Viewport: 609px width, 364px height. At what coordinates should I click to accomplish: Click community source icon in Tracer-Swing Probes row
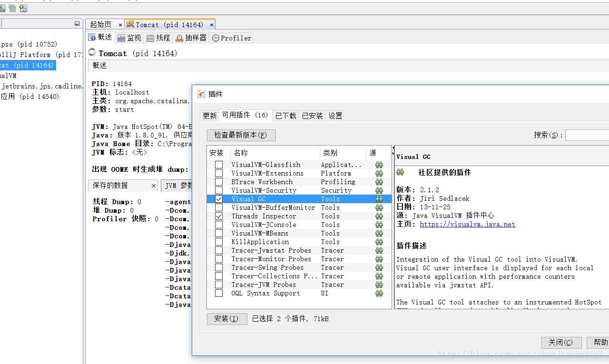click(379, 267)
